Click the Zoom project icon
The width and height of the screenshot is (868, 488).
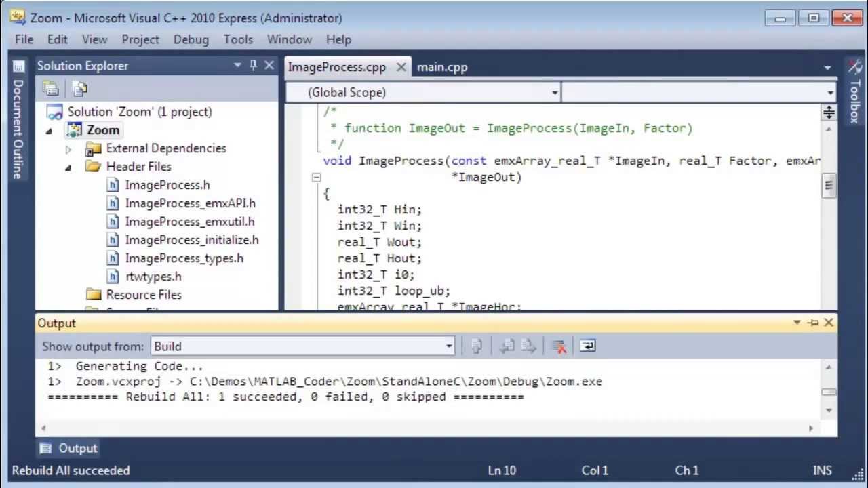[74, 130]
